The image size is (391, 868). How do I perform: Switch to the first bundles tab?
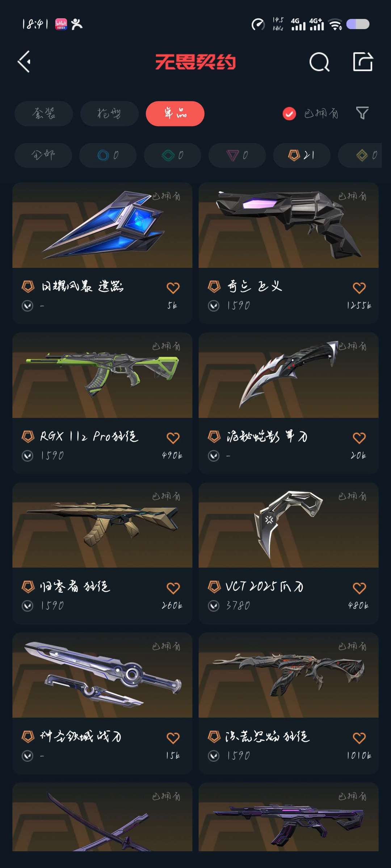point(44,114)
